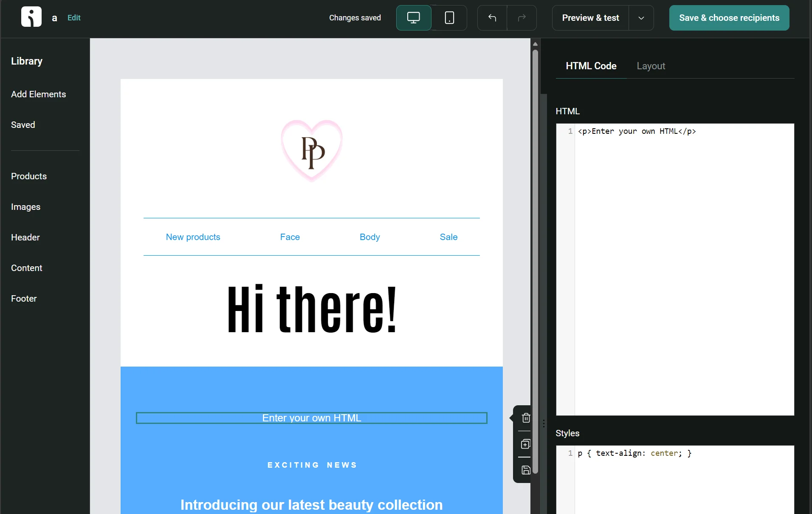
Task: Switch to the Layout tab
Action: [x=651, y=66]
